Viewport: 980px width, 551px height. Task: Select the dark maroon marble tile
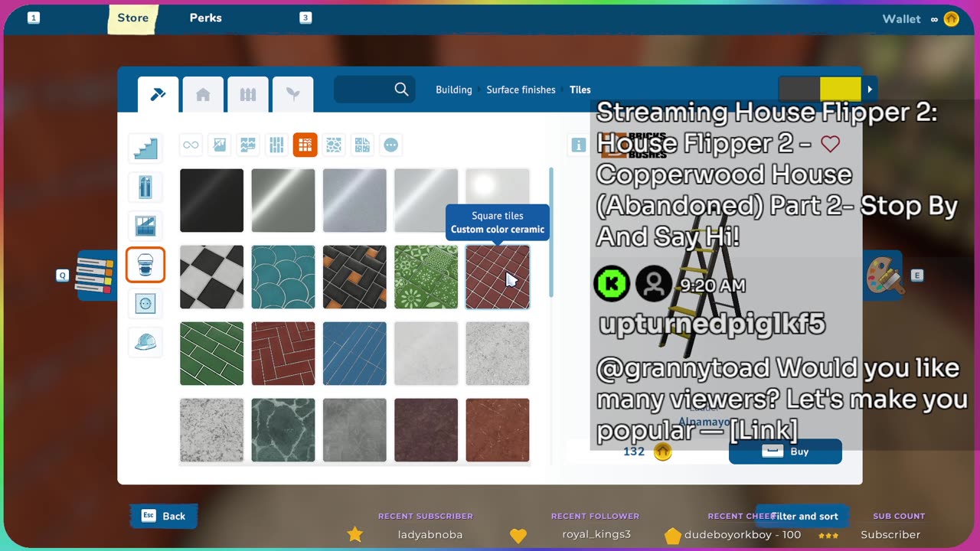tap(426, 430)
